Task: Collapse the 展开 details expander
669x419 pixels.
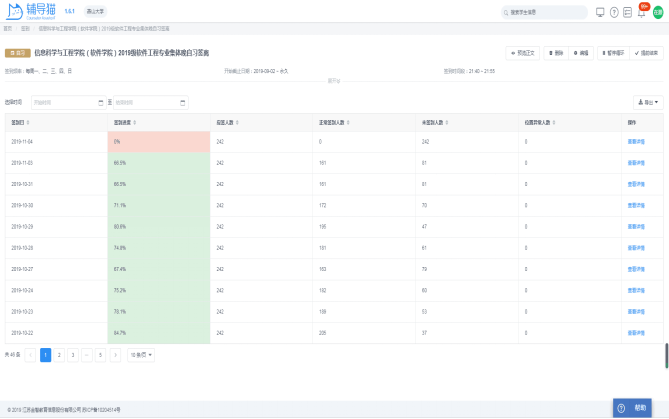Action: click(334, 82)
